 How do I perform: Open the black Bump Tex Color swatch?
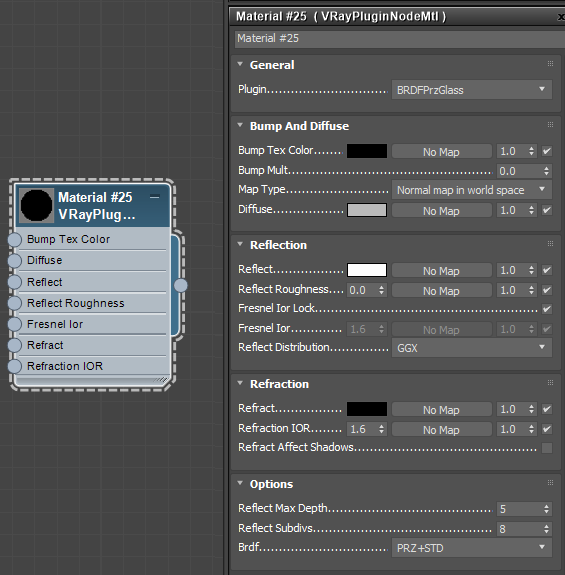367,151
